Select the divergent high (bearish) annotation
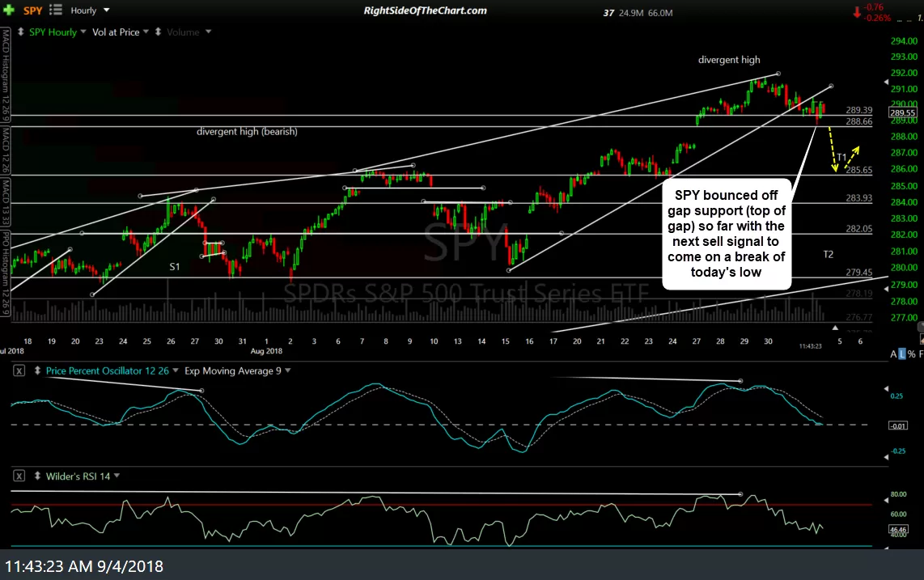924x580 pixels. click(x=247, y=131)
